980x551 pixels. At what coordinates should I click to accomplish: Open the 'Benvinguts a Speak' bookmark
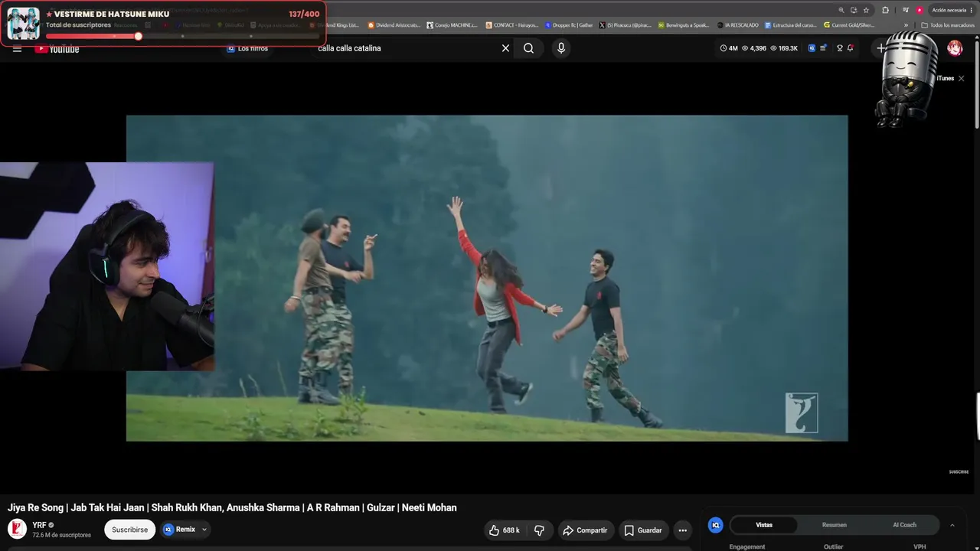click(x=684, y=25)
